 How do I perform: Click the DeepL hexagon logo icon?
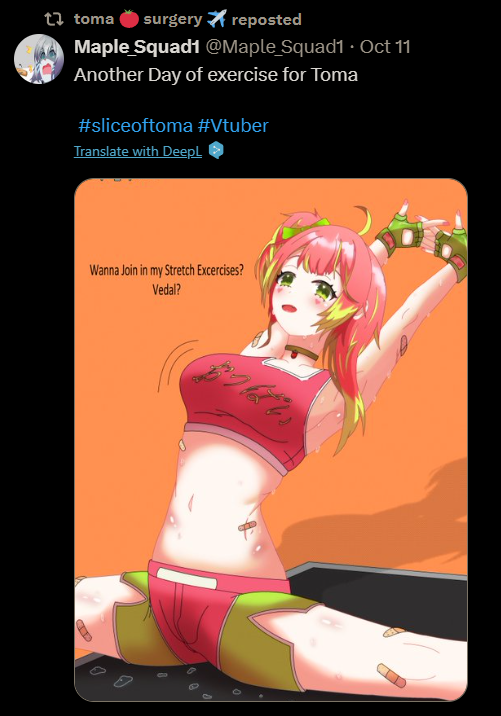[216, 150]
